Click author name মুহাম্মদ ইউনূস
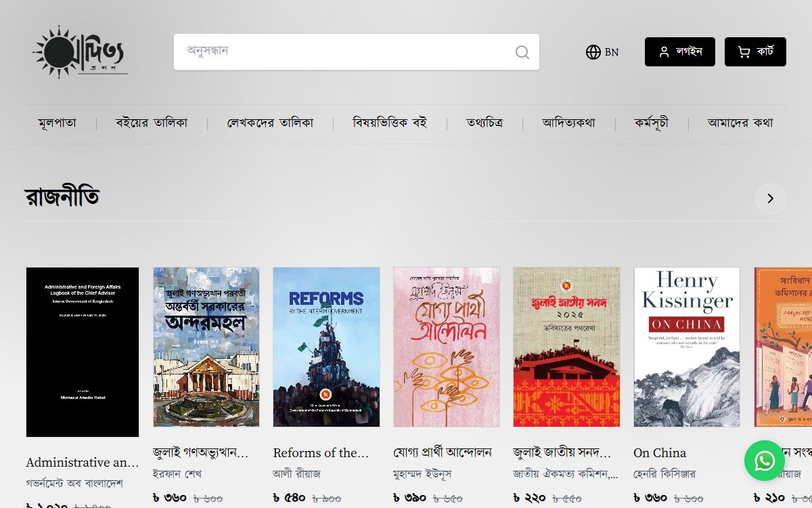Image resolution: width=812 pixels, height=508 pixels. point(422,474)
